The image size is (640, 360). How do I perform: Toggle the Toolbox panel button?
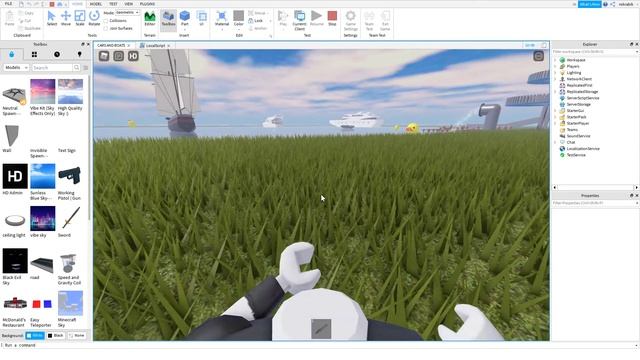coord(168,19)
